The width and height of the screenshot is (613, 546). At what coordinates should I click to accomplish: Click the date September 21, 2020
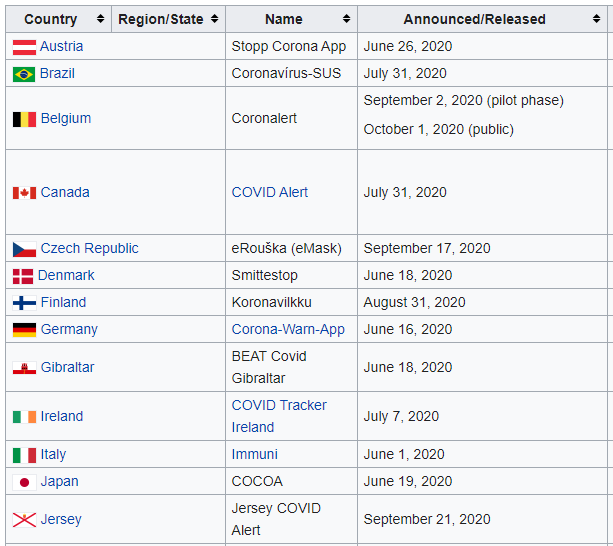point(427,519)
